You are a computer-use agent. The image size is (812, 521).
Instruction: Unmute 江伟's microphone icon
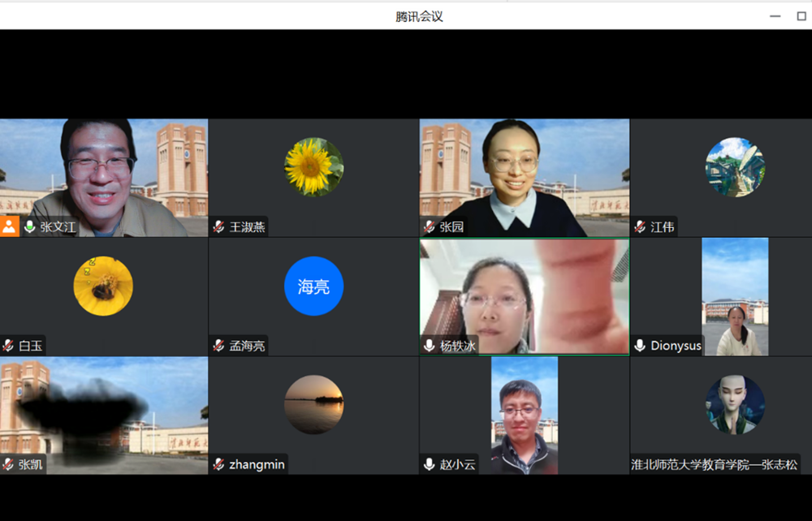pyautogui.click(x=639, y=226)
